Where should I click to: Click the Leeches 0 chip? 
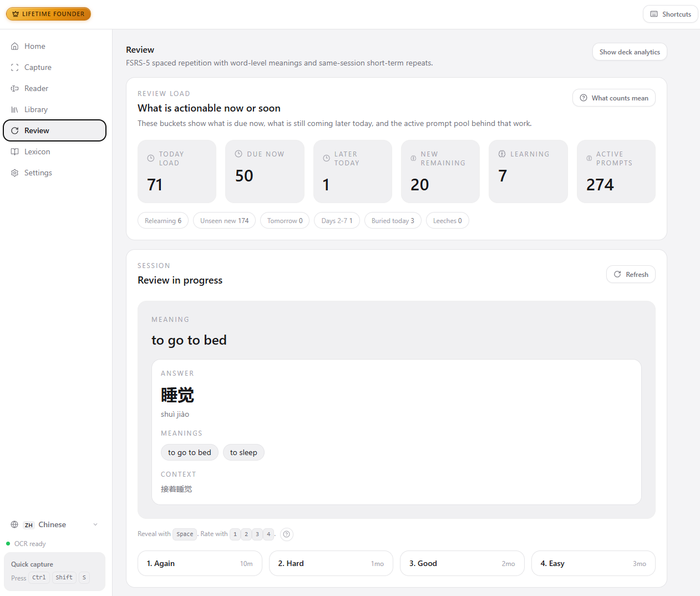(x=448, y=220)
